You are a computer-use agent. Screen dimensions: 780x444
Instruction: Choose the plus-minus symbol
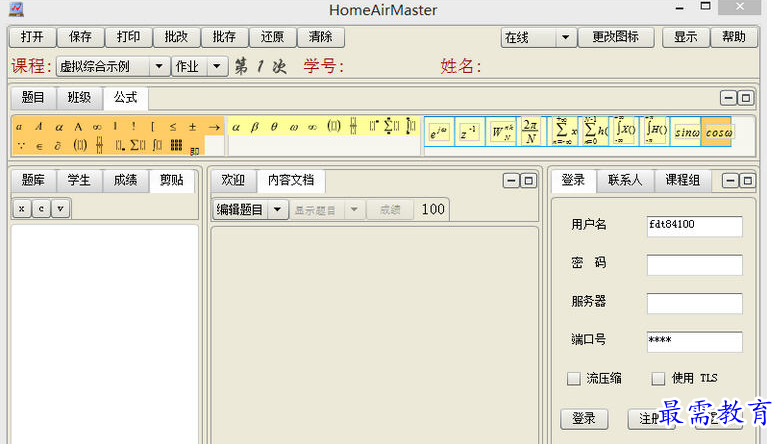[192, 127]
